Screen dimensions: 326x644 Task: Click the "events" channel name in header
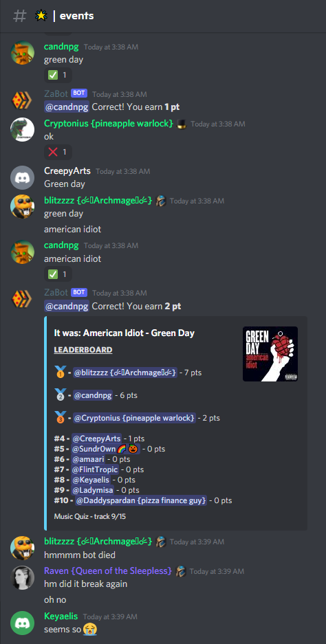coord(77,16)
